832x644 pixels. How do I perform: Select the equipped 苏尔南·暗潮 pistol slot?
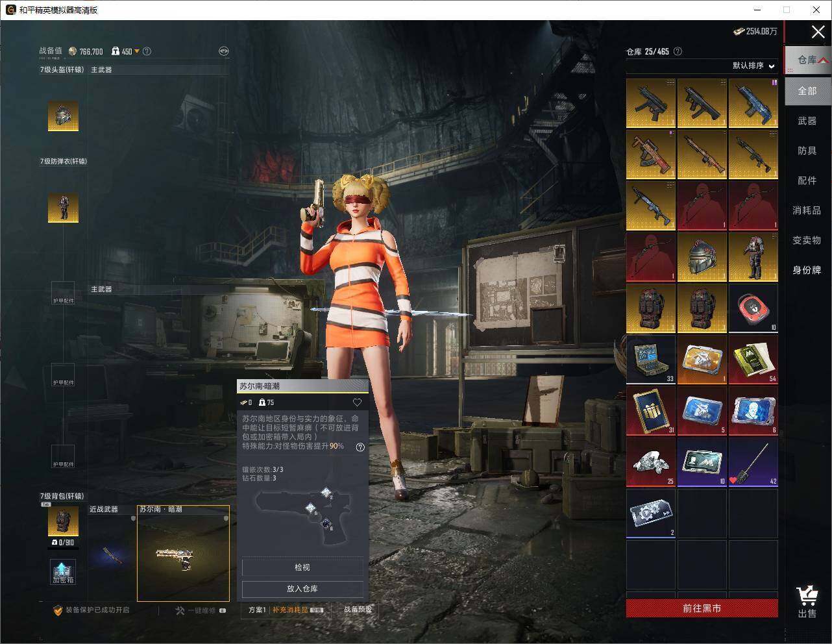pos(183,554)
